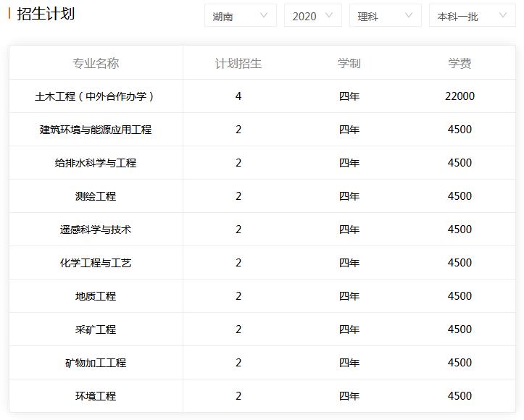Select 建筑环境与能源应用工程 major name

(x=96, y=130)
